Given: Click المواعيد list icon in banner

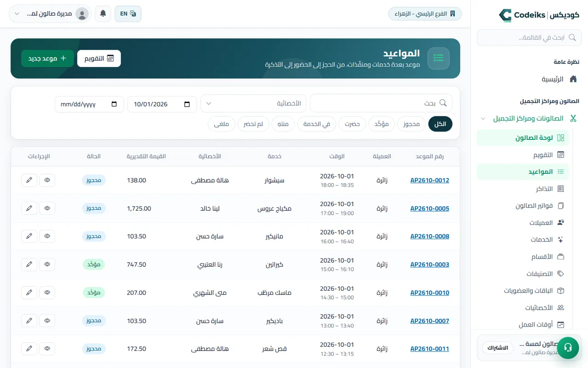Looking at the screenshot, I should coord(438,58).
